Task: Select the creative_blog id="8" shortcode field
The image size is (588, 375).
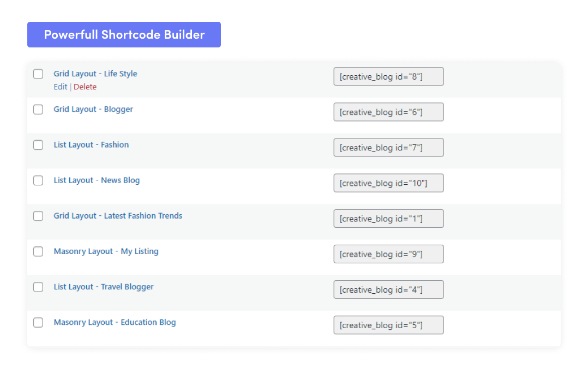Action: point(388,77)
